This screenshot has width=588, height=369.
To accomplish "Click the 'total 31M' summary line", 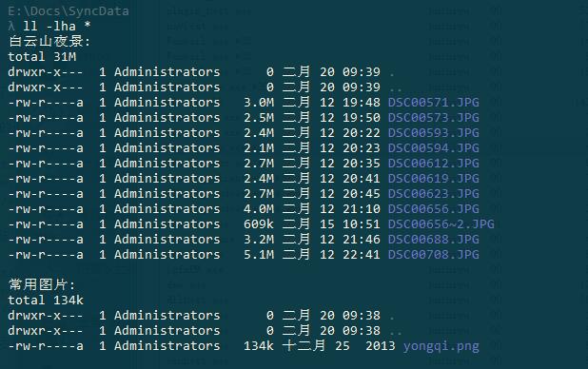I will (x=42, y=57).
